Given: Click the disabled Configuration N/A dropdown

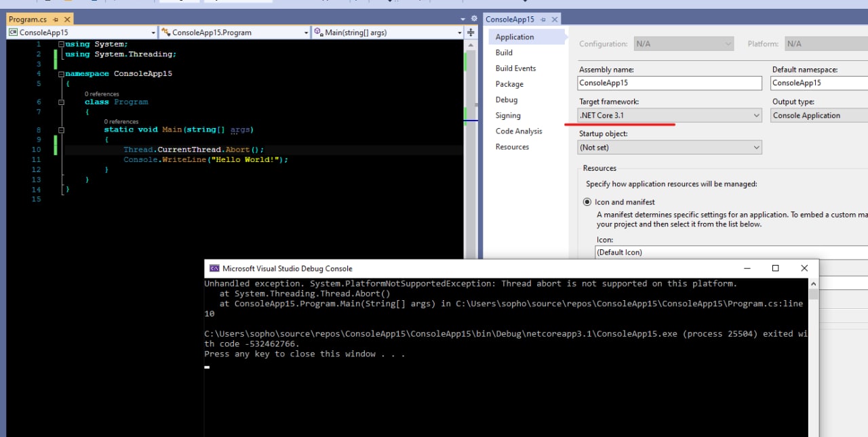Looking at the screenshot, I should click(x=684, y=44).
